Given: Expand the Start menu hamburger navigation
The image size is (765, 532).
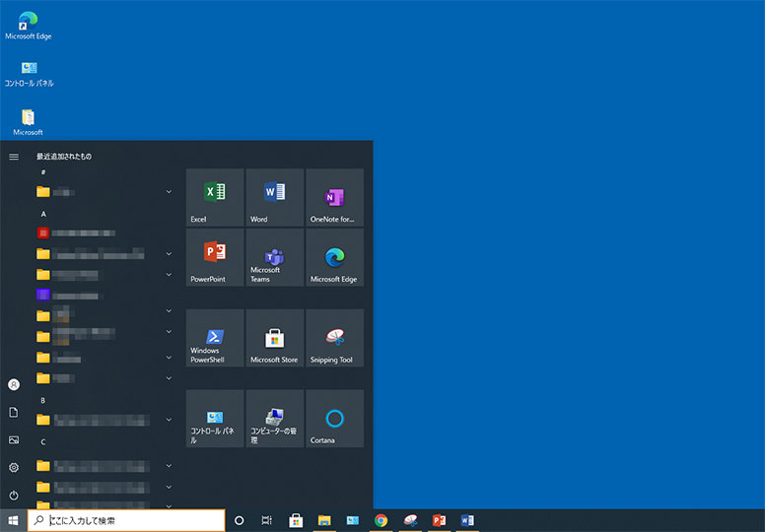Looking at the screenshot, I should pyautogui.click(x=14, y=157).
